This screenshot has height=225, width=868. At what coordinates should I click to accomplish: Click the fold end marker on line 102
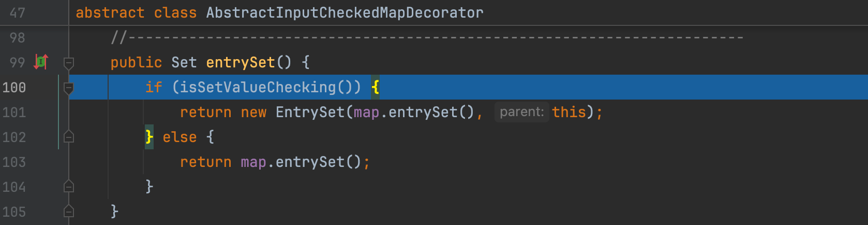pos(68,137)
